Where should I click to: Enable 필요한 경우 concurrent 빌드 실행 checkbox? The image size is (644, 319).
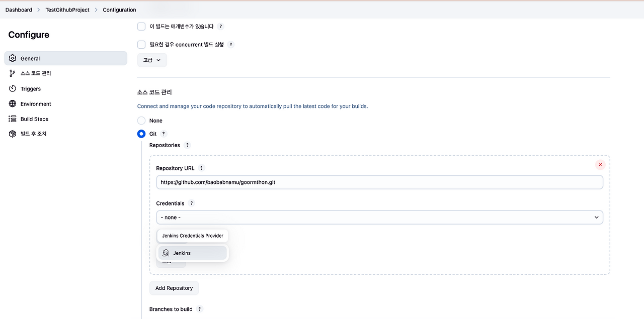tap(141, 44)
